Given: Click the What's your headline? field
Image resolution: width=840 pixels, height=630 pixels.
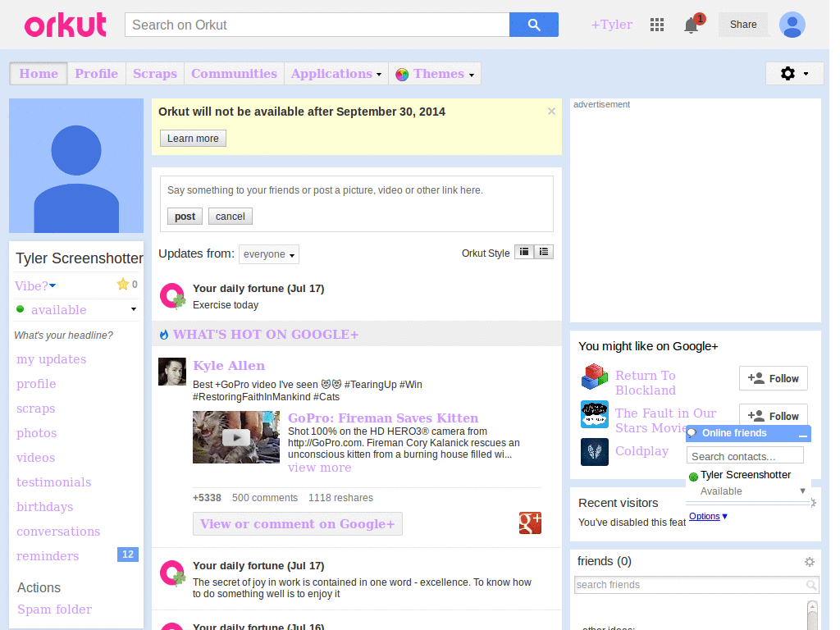Looking at the screenshot, I should pos(64,336).
